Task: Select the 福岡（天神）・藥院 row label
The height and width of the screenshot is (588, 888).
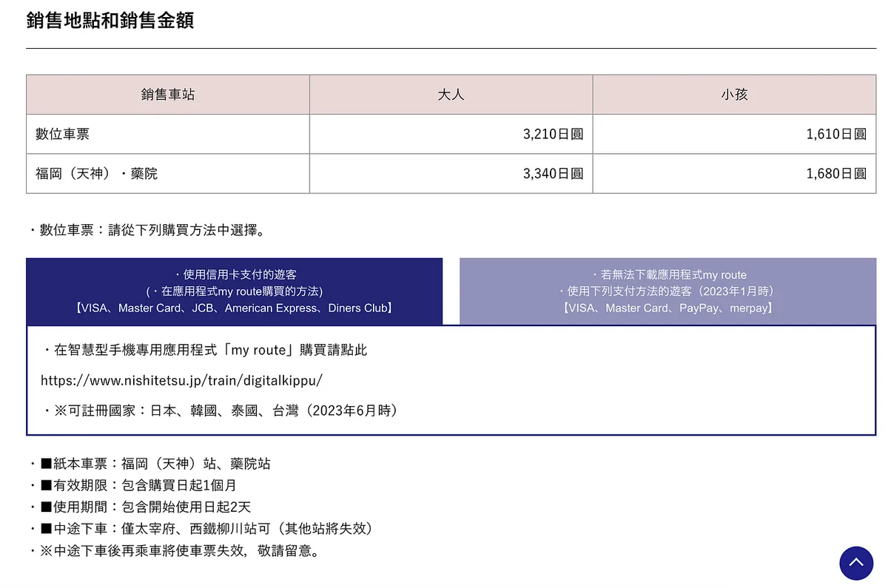Action: pyautogui.click(x=97, y=174)
